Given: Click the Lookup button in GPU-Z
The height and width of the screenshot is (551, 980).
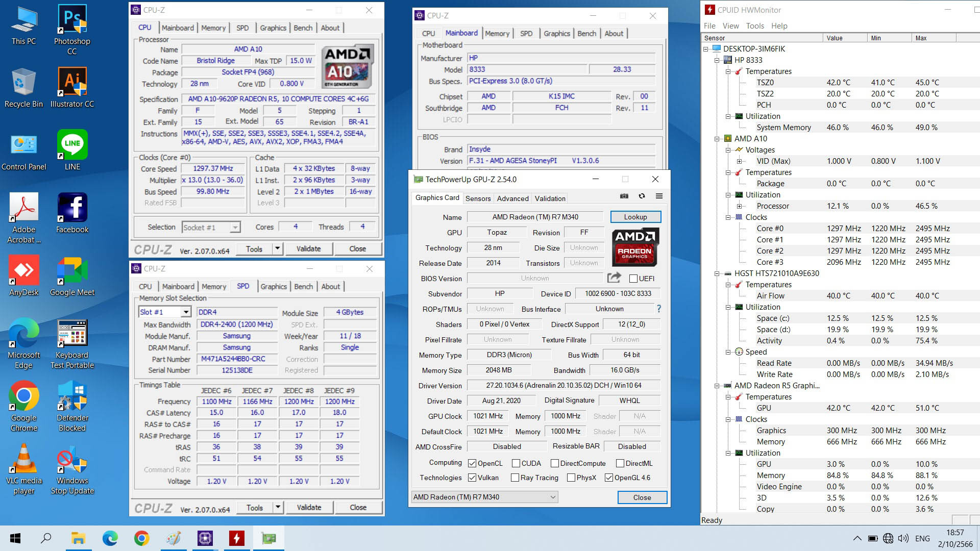Looking at the screenshot, I should 635,217.
